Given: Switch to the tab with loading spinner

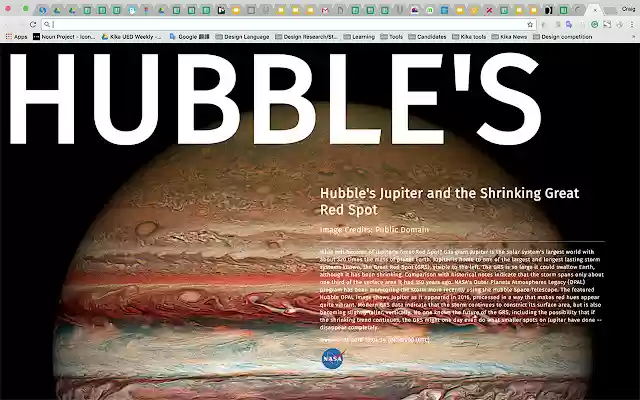Looking at the screenshot, I should (578, 10).
